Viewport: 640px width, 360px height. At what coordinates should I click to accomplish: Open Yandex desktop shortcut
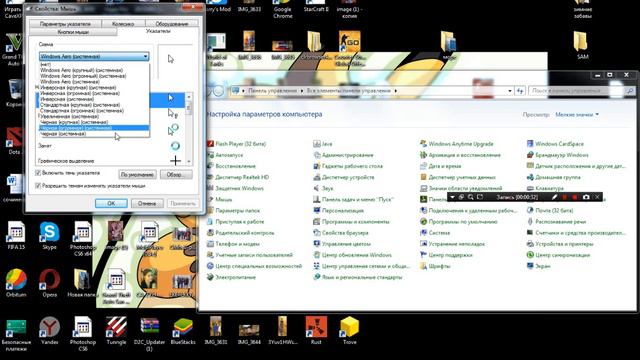[x=49, y=330]
